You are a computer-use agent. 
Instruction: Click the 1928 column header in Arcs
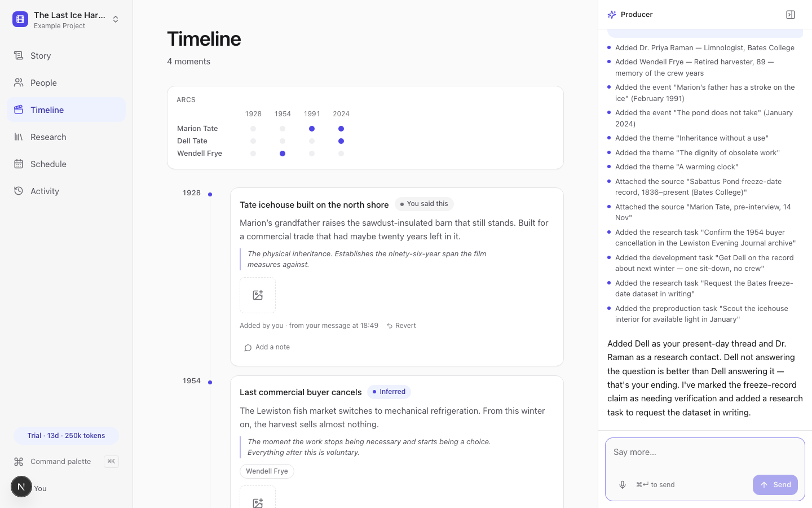point(253,114)
